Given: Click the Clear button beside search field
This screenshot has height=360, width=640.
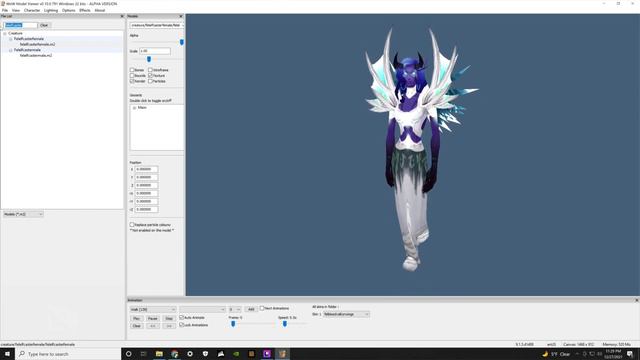Looking at the screenshot, I should pyautogui.click(x=44, y=25).
